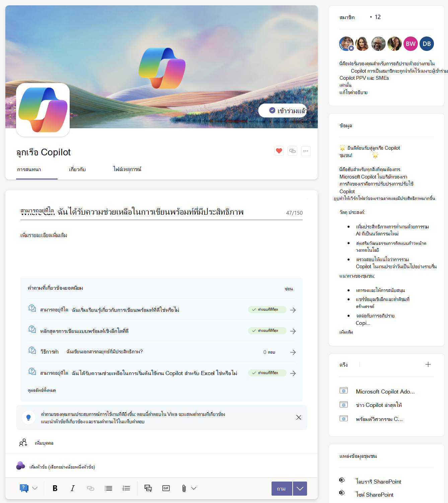The height and width of the screenshot is (503, 448).
Task: Click arrow for Copilot for Excel question
Action: (x=293, y=373)
